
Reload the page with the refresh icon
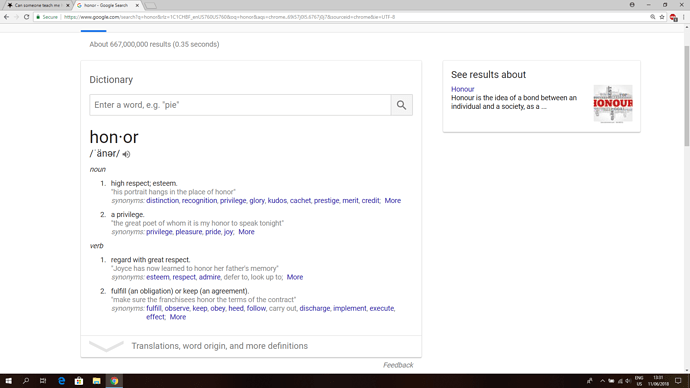point(26,17)
